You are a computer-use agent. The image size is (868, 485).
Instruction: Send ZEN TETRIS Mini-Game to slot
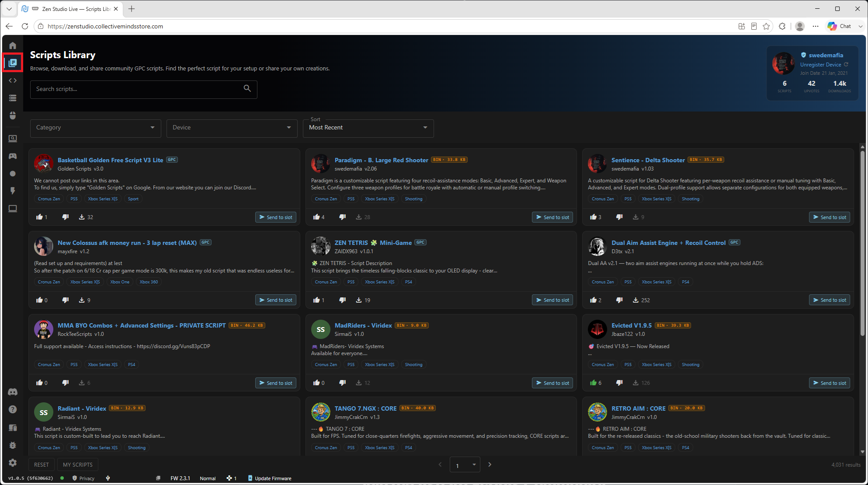click(552, 300)
